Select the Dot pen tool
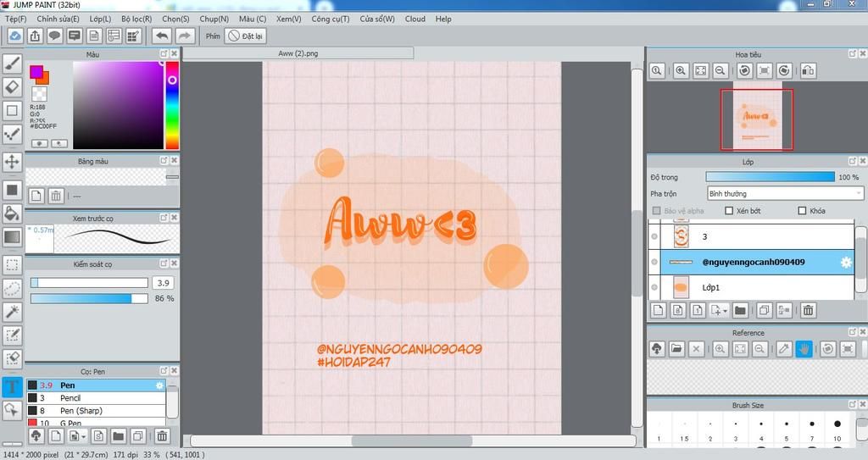868x460 pixels. [x=12, y=134]
